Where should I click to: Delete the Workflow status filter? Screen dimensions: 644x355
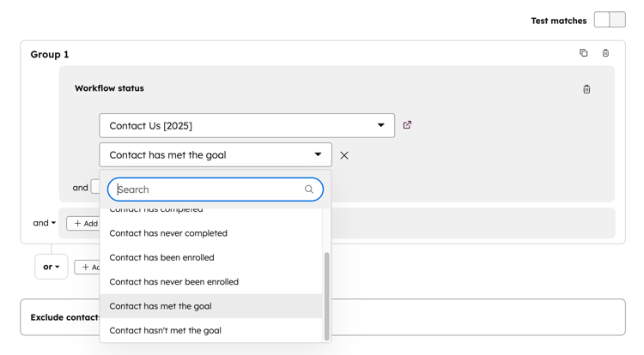(x=586, y=89)
